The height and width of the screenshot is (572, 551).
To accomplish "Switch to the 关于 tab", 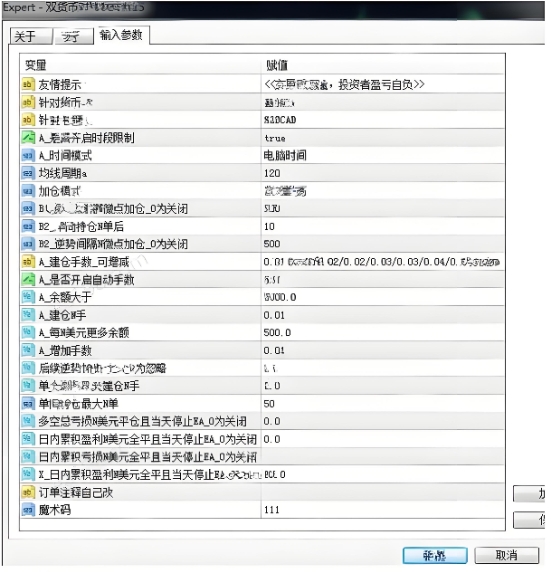I will [31, 36].
